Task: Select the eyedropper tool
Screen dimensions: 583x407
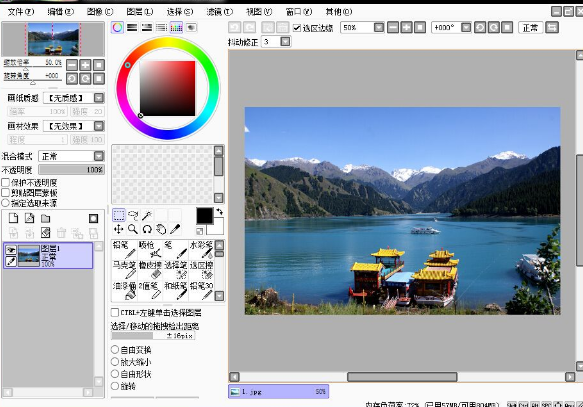Action: [175, 229]
